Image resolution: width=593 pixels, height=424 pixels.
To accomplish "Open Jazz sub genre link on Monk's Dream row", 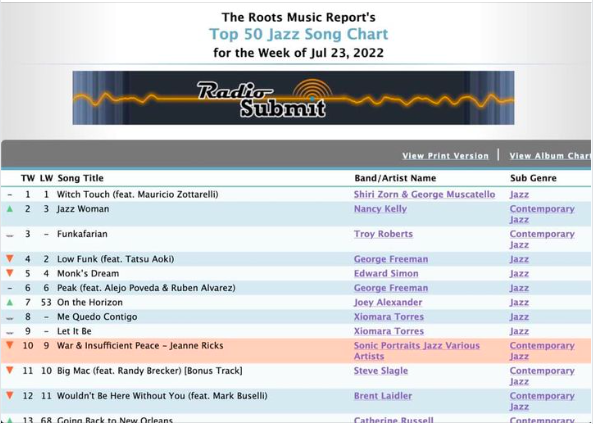I will coord(519,273).
